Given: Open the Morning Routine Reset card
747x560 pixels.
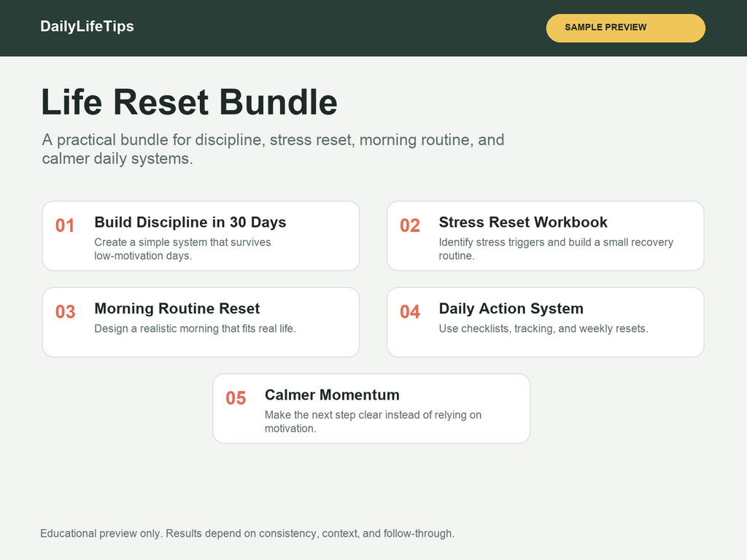Looking at the screenshot, I should click(201, 322).
